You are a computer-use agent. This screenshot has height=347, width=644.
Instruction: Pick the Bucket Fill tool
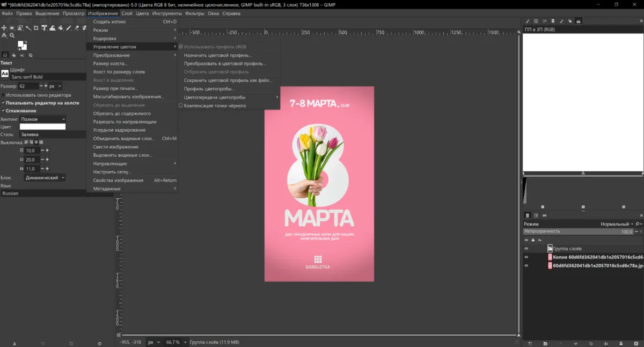coord(60,28)
